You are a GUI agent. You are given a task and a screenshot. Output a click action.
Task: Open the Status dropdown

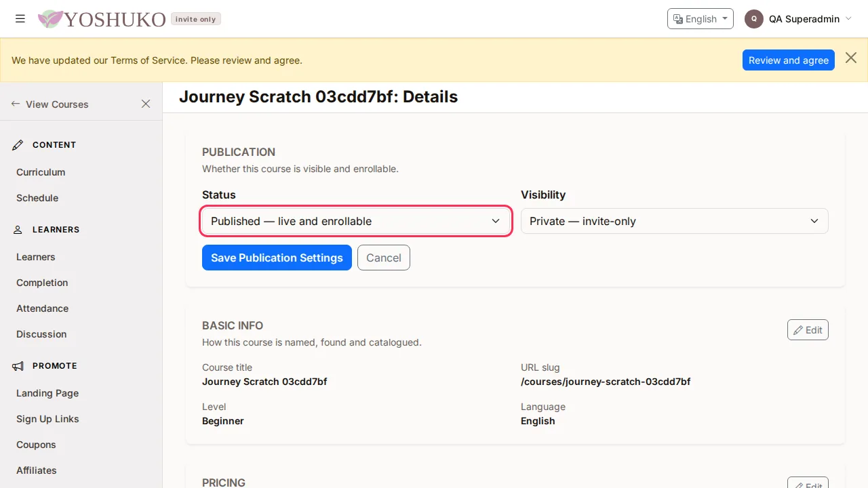[356, 221]
